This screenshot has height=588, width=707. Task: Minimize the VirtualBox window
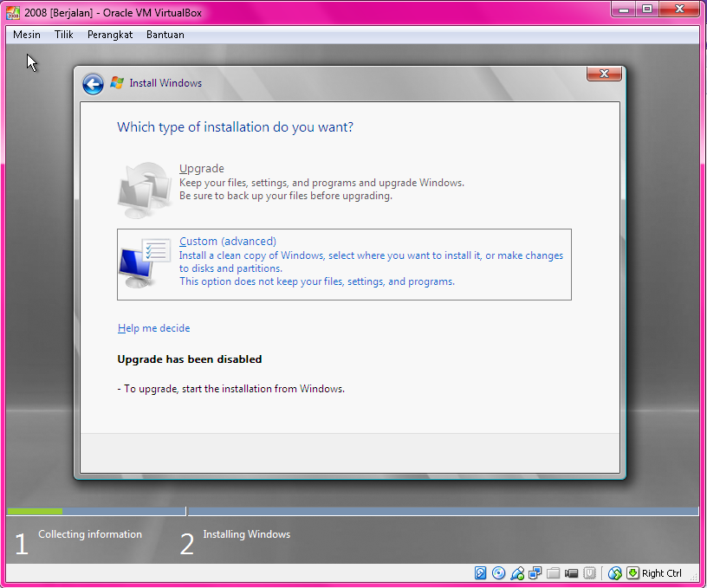click(624, 9)
